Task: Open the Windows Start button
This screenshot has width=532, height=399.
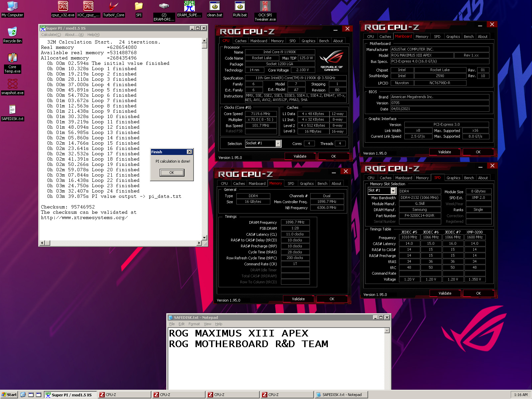Action: (9, 395)
